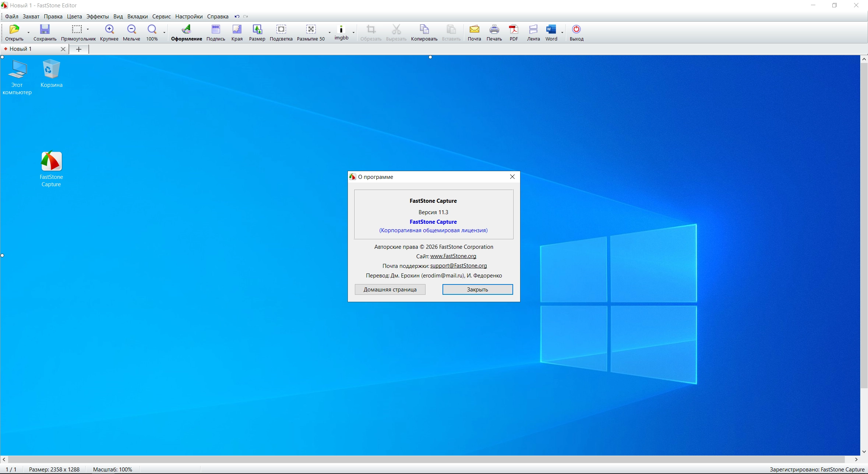Click the Этот компьютер desktop icon
The width and height of the screenshot is (868, 474).
[x=17, y=77]
